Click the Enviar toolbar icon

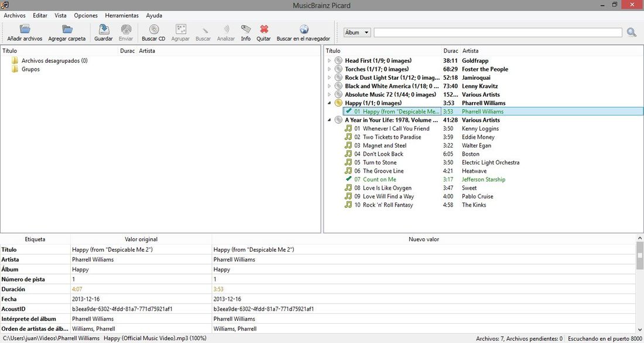coord(126,29)
